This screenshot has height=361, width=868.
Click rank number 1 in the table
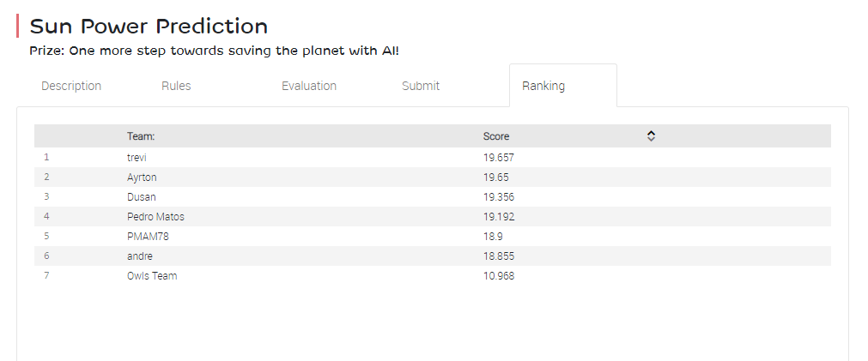(x=46, y=158)
